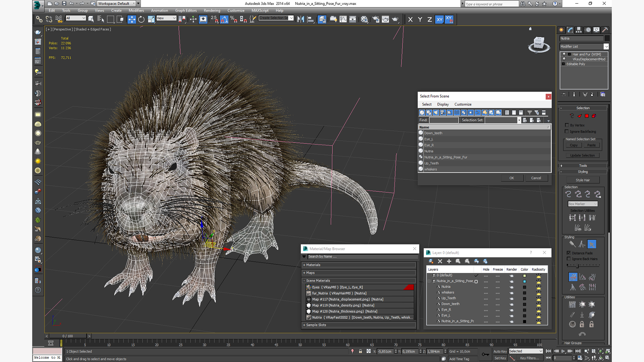Open the selection filter All dropdown
The height and width of the screenshot is (362, 644).
coord(76,18)
